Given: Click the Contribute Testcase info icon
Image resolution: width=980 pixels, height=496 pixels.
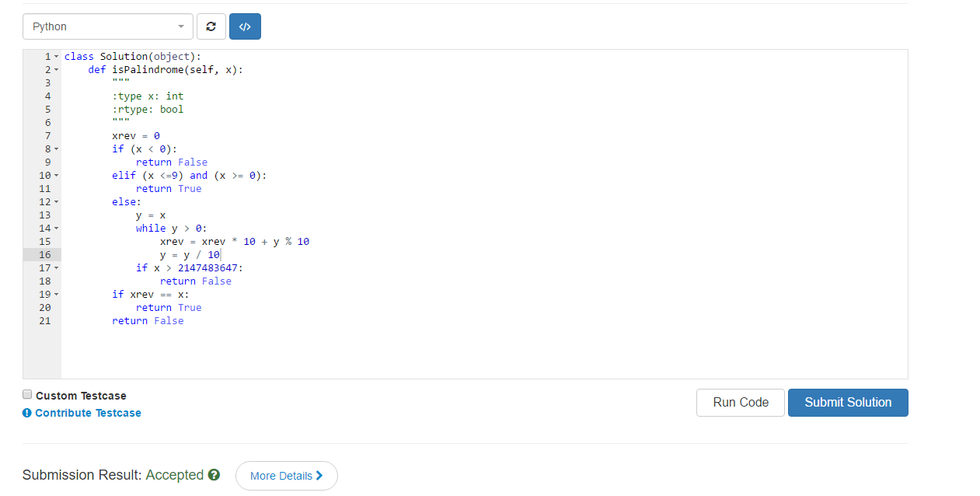Looking at the screenshot, I should pos(27,413).
